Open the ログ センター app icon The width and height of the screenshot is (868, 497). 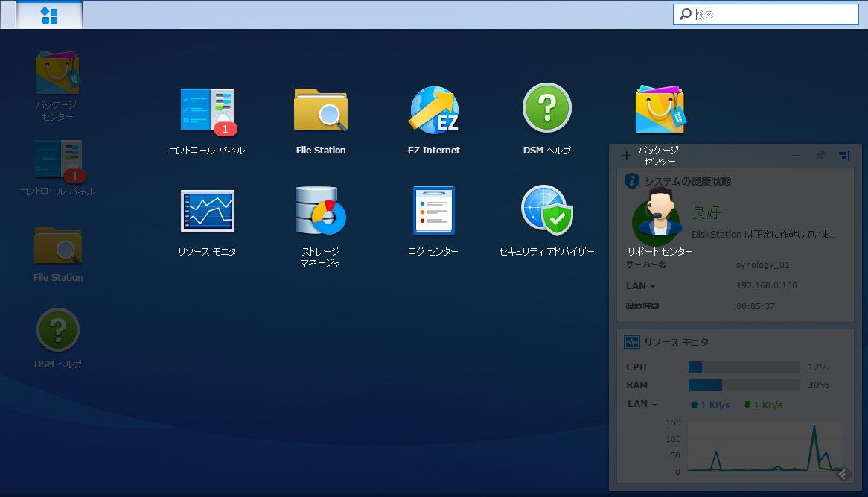point(434,211)
